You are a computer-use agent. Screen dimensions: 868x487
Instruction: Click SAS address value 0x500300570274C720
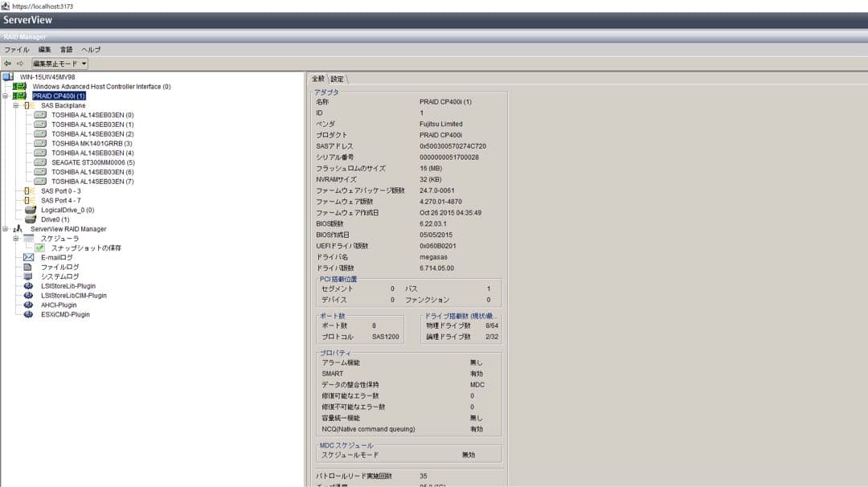[x=452, y=146]
